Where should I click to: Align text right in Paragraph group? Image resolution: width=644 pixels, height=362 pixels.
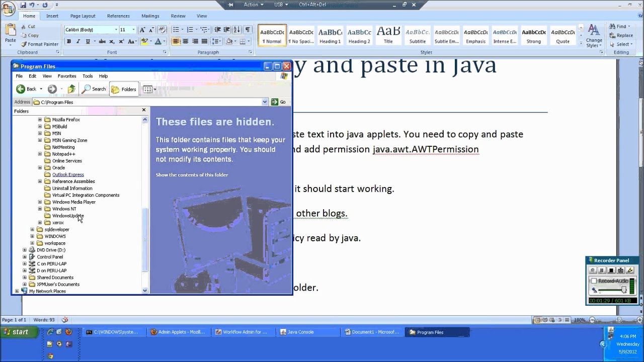[x=195, y=41]
